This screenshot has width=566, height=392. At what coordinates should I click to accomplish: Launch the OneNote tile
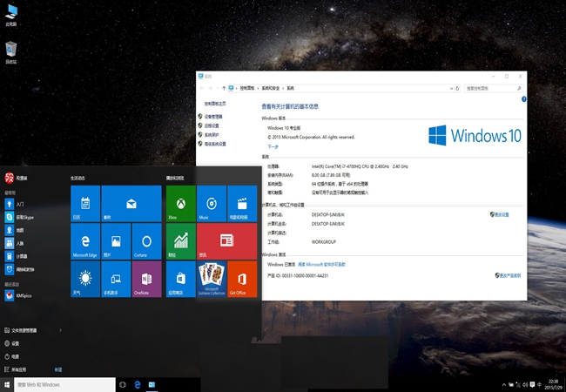pos(147,279)
